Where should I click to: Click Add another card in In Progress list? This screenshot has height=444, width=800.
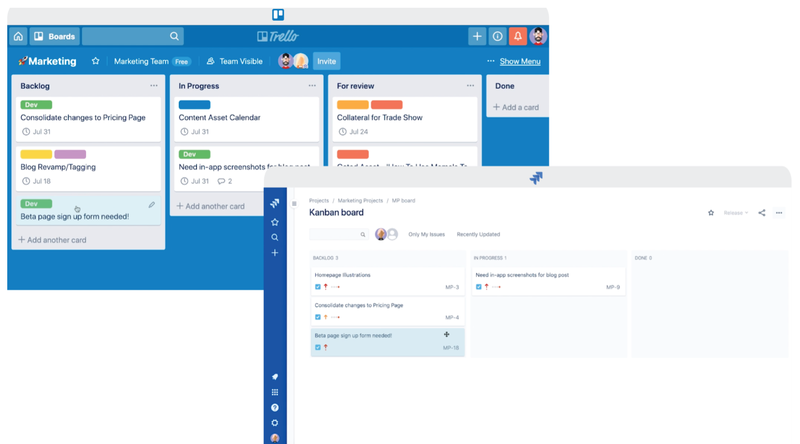pyautogui.click(x=211, y=206)
